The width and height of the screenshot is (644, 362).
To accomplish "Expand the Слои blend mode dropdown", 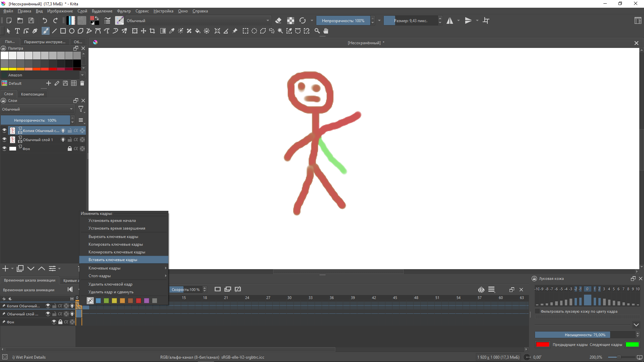I will click(38, 109).
